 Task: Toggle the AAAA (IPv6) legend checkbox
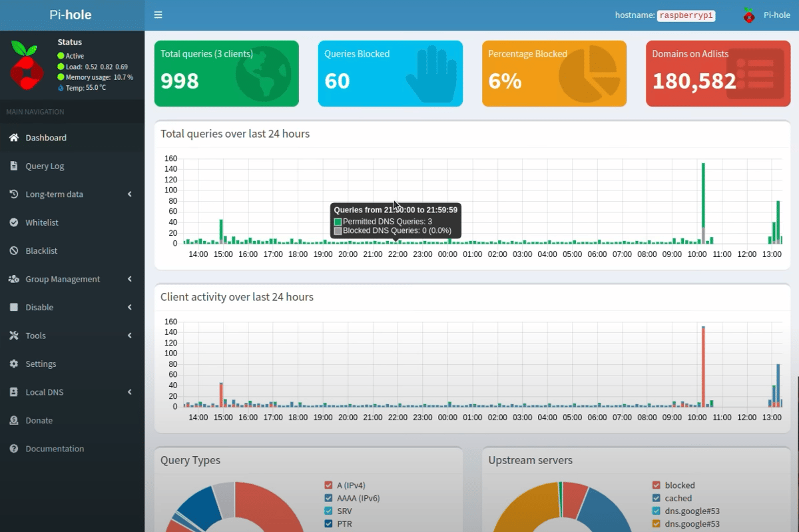tap(328, 498)
